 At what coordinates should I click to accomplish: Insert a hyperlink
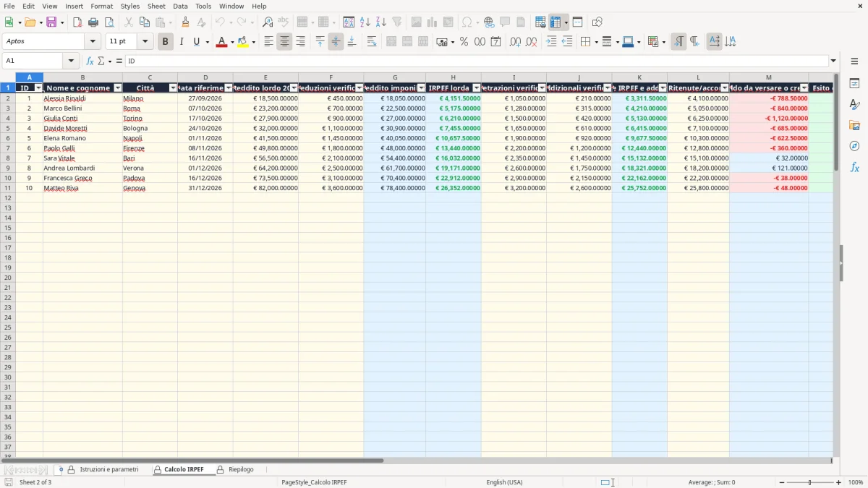click(489, 22)
